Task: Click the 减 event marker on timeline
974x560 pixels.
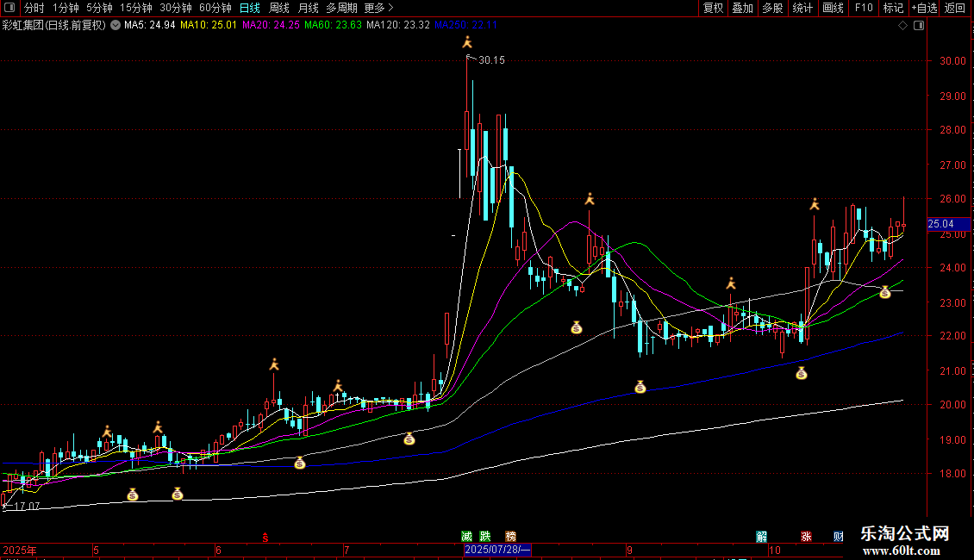Action: click(x=467, y=536)
